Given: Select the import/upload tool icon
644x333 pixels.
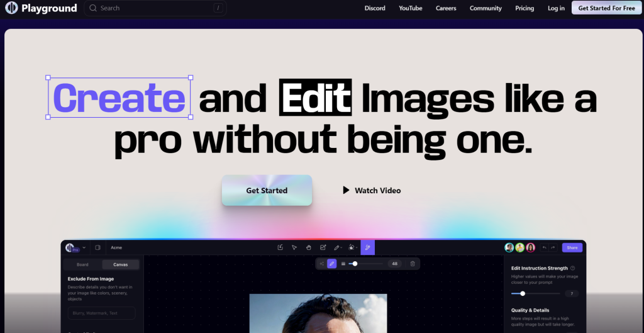Looking at the screenshot, I should pyautogui.click(x=280, y=247).
